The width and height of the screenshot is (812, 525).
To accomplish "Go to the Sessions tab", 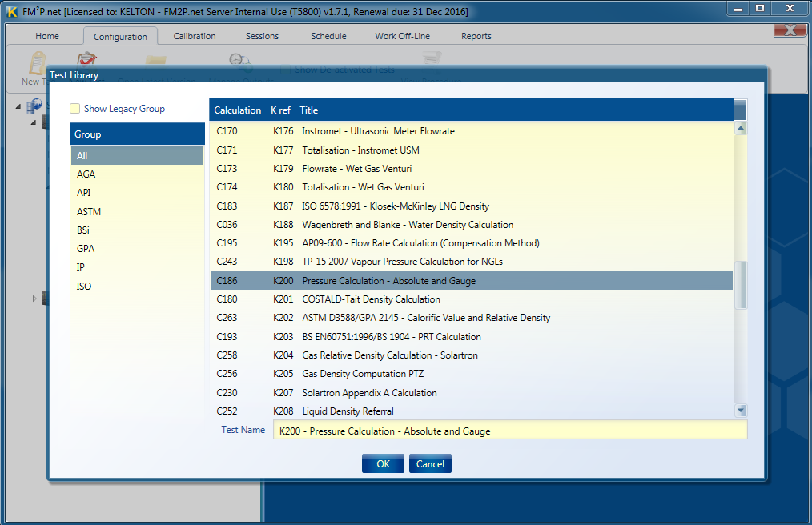I will 262,36.
